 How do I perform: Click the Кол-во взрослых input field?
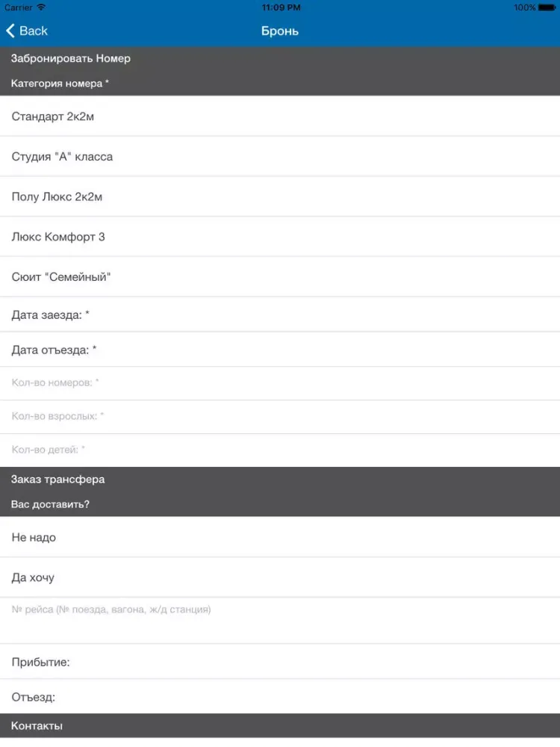tap(280, 417)
